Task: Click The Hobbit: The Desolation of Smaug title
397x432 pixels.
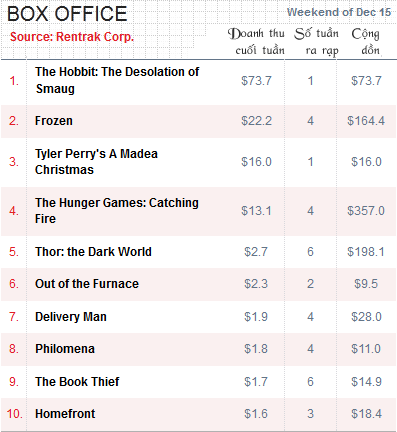Action: (x=117, y=80)
